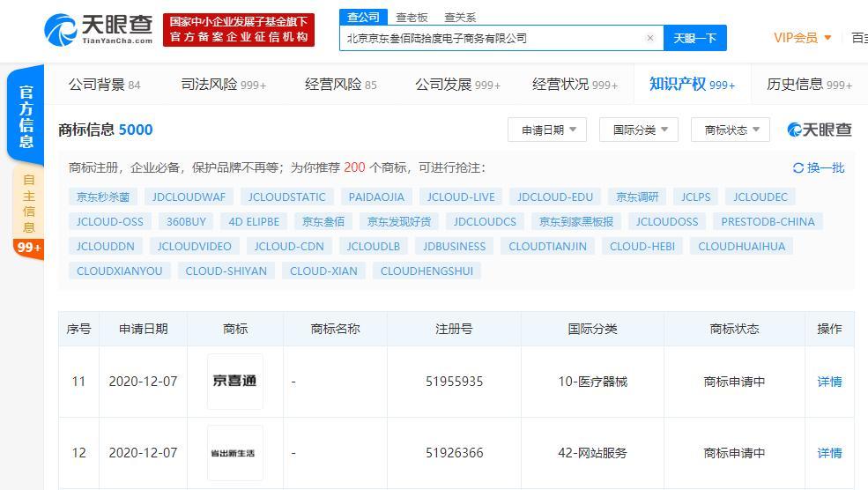Viewport: 868px width, 490px height.
Task: Click the red 国家中小企业发展子基金 banner
Action: [239, 29]
